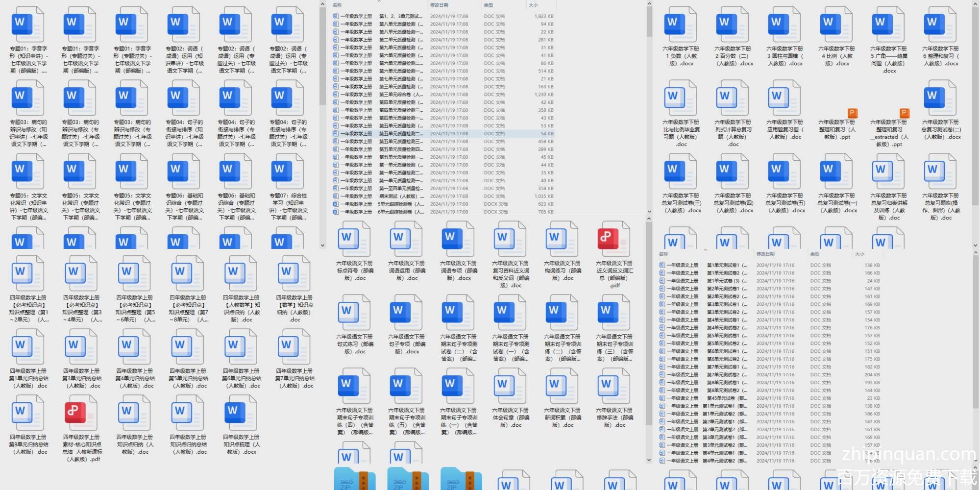980x490 pixels.
Task: Open the leftmost 360 ZIP archive icon
Action: pyautogui.click(x=354, y=479)
